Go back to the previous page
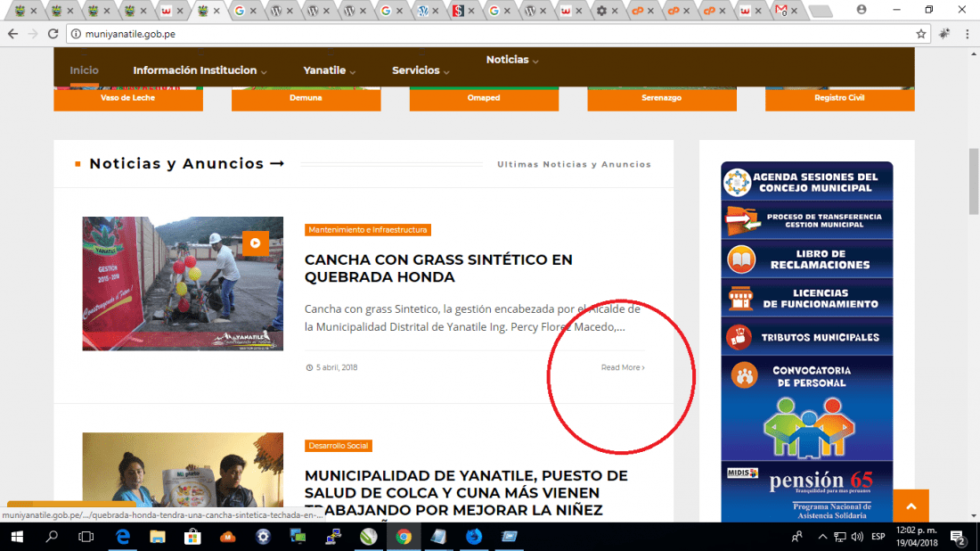This screenshot has height=551, width=980. point(13,34)
